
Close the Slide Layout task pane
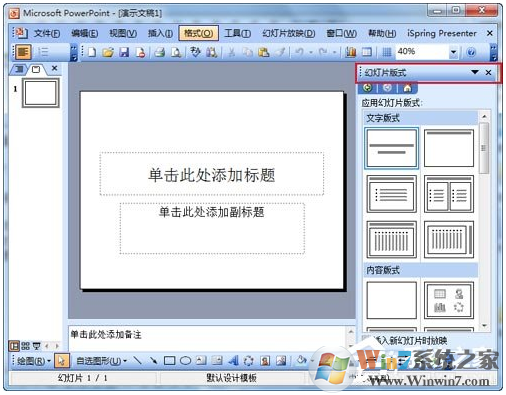[x=488, y=72]
